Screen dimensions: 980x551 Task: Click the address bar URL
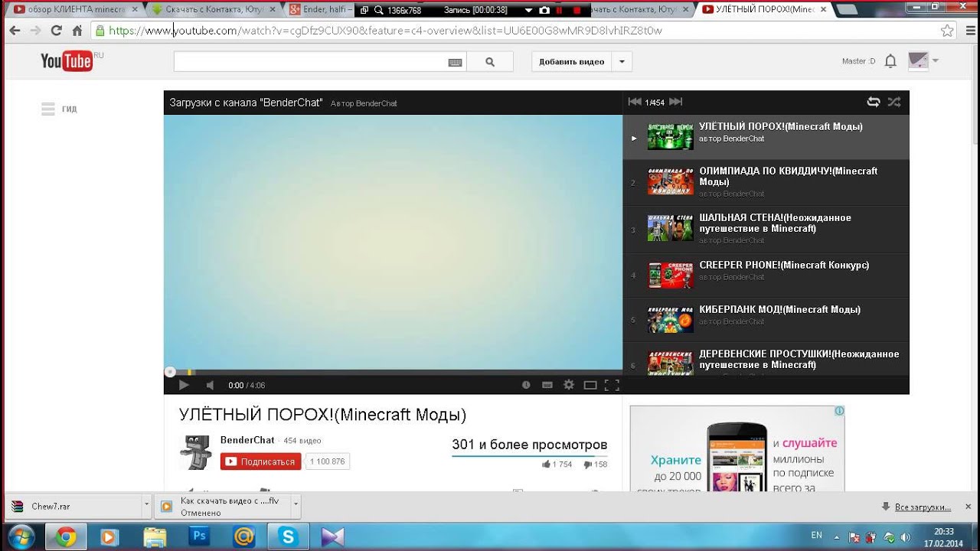click(385, 31)
